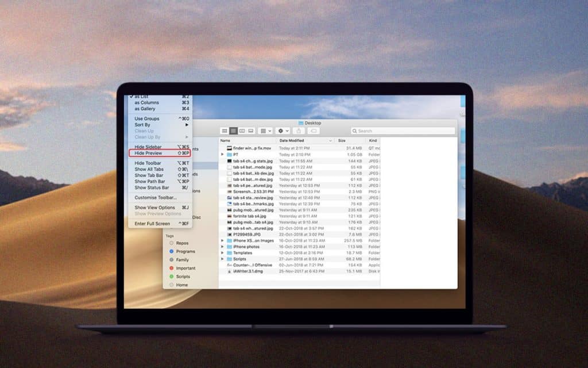Choose Hide Preview from the menu
The image size is (588, 368).
click(148, 154)
